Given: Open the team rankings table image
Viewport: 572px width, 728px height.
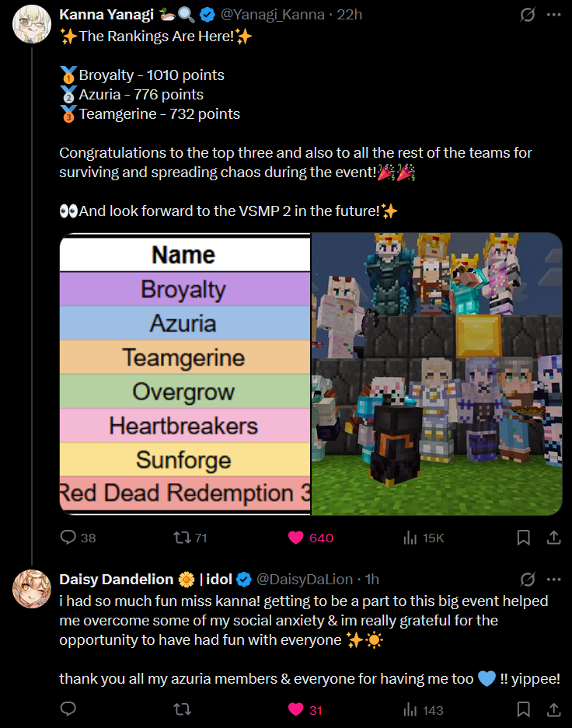Looking at the screenshot, I should (x=185, y=374).
